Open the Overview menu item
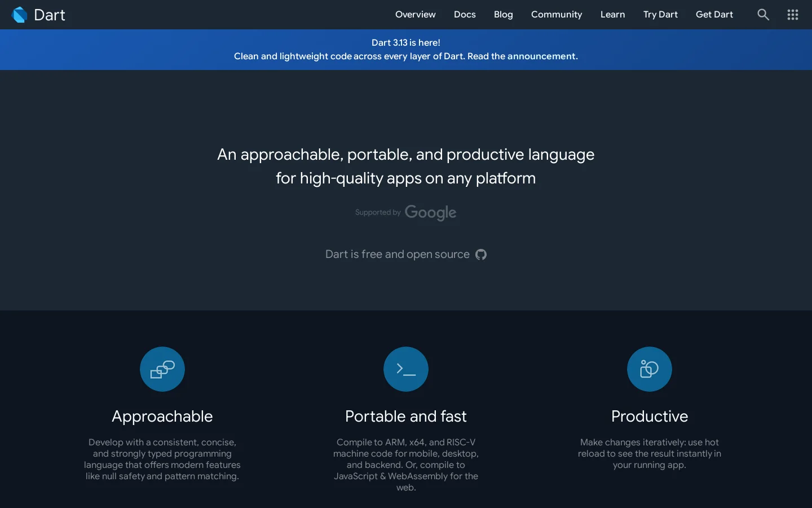This screenshot has height=508, width=812. [416, 15]
